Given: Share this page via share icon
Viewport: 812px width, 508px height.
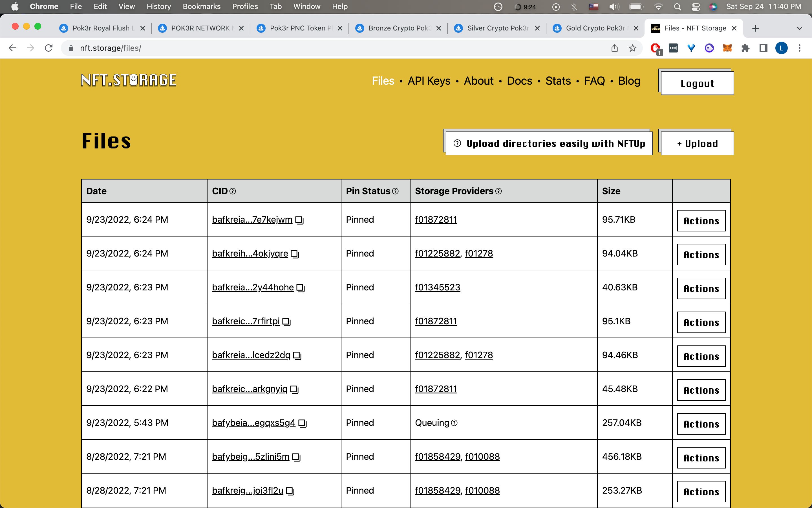Looking at the screenshot, I should click(x=614, y=48).
